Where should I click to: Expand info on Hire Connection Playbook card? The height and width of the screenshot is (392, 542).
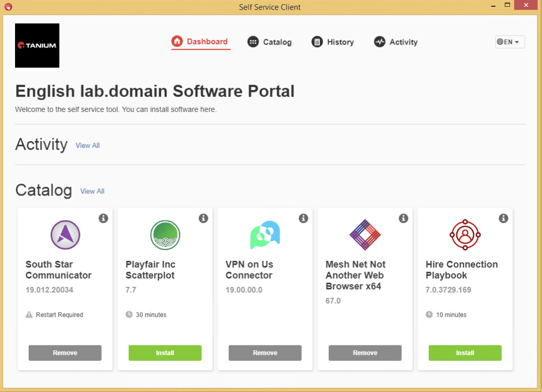[x=503, y=218]
